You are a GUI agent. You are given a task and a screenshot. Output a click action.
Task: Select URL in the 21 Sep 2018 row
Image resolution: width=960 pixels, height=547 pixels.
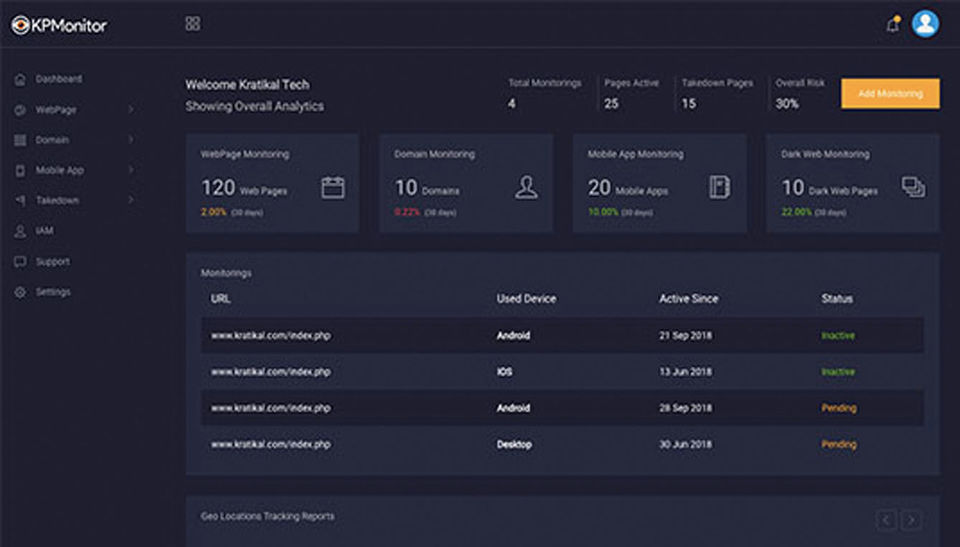(271, 335)
